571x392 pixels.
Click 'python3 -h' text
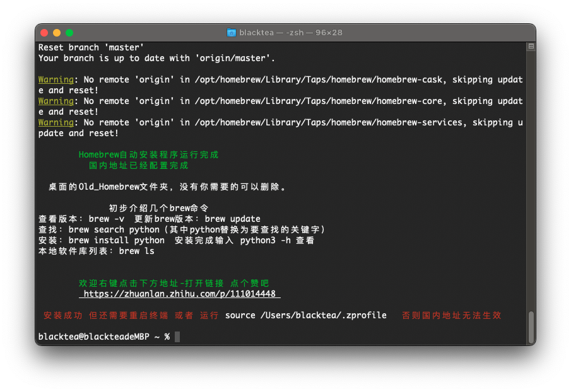tap(266, 240)
